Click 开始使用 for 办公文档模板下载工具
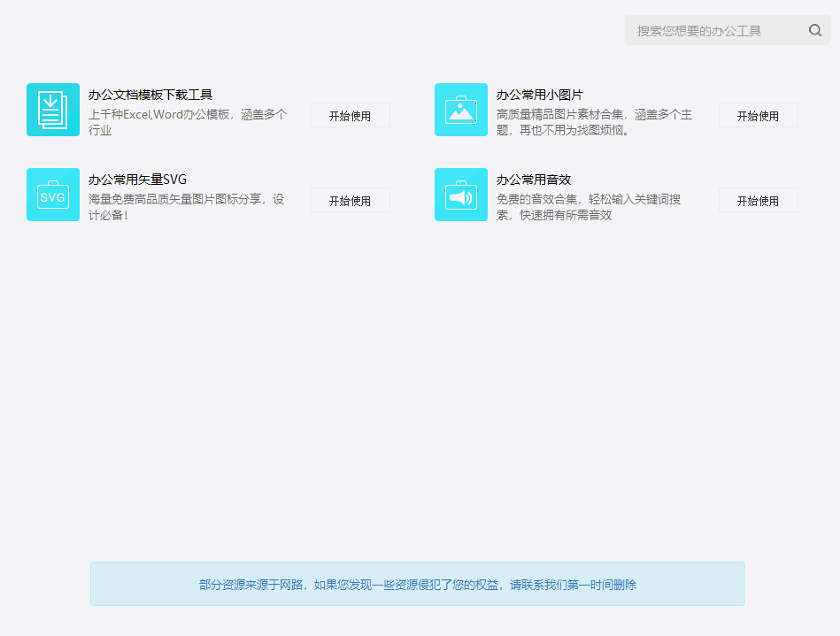840x636 pixels. click(350, 115)
